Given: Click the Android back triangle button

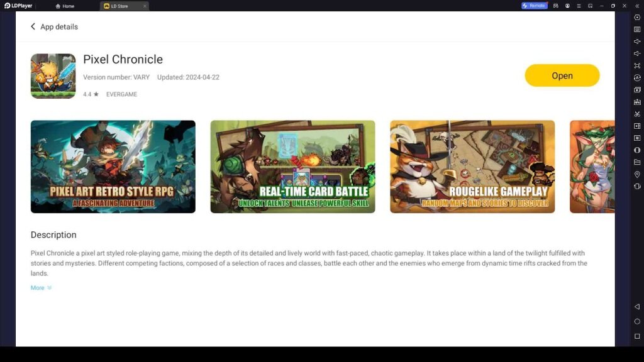Looking at the screenshot, I should [x=637, y=307].
